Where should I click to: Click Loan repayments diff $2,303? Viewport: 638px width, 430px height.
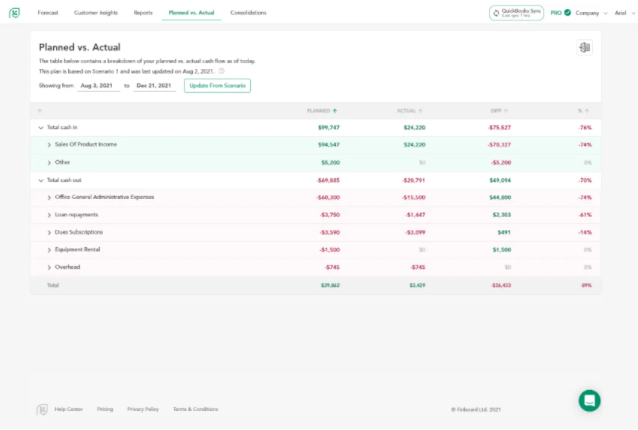pyautogui.click(x=502, y=215)
